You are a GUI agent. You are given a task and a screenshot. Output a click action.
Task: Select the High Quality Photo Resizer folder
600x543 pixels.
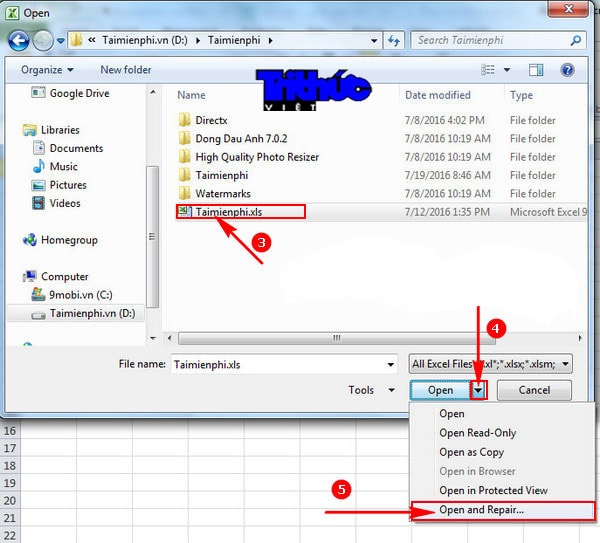click(x=257, y=157)
